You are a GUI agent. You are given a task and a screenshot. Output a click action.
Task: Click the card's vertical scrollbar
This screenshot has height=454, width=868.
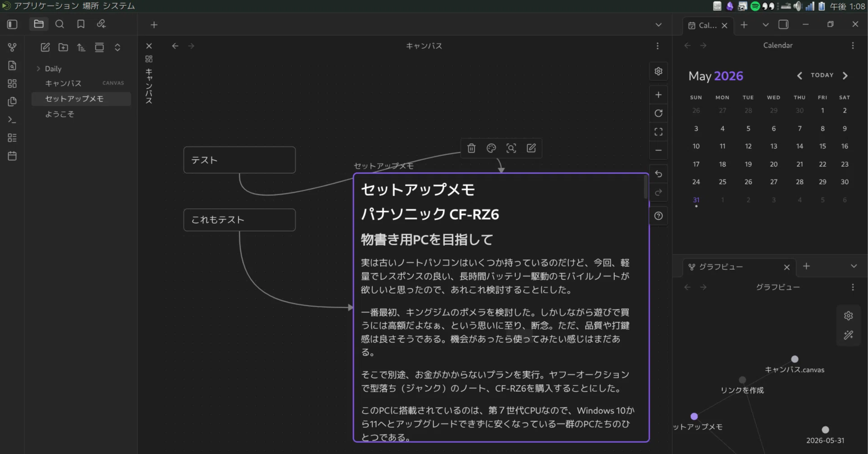click(x=646, y=187)
